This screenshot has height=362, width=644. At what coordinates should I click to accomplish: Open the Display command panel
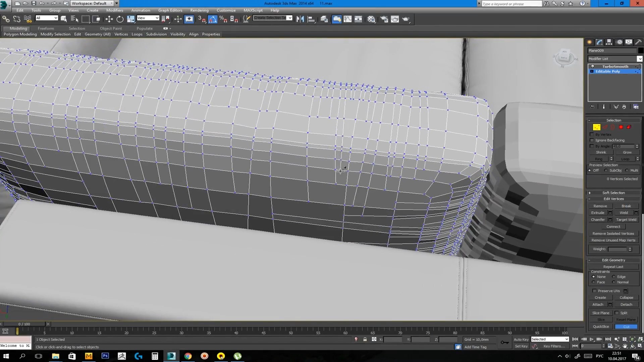coord(629,42)
